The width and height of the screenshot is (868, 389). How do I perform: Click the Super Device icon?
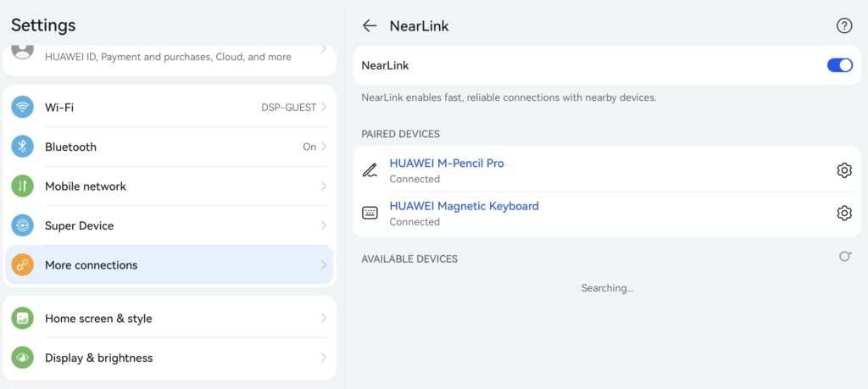pos(23,225)
